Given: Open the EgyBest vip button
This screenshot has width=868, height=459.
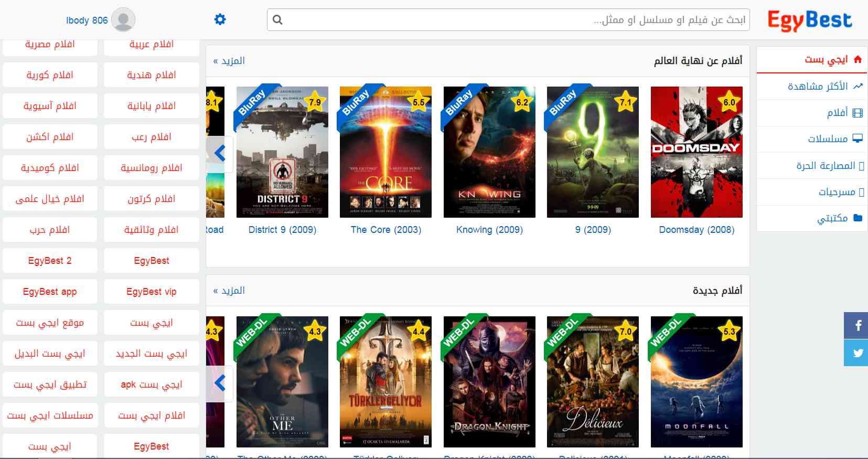Looking at the screenshot, I should [x=152, y=292].
